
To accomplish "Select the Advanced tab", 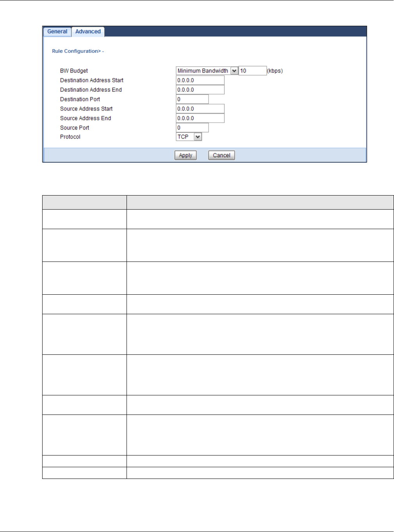I will (x=88, y=32).
